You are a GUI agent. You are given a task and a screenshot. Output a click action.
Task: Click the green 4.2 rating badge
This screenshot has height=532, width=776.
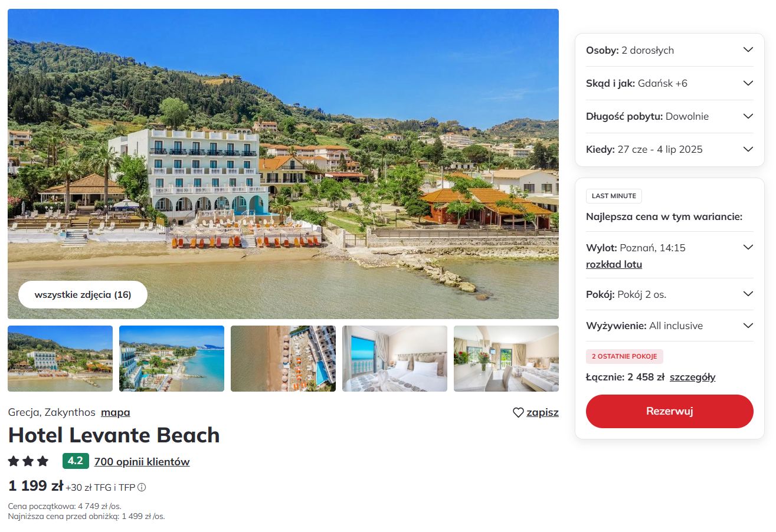pyautogui.click(x=76, y=461)
